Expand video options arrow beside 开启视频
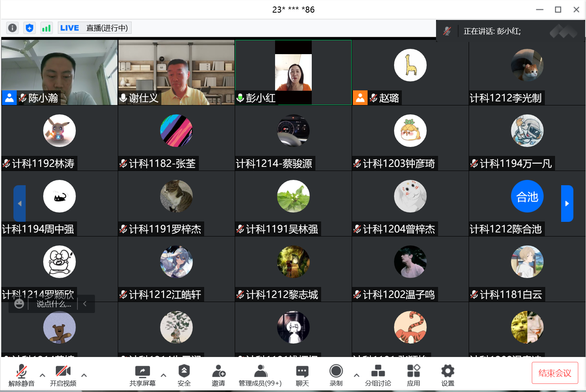This screenshot has width=586, height=392. point(84,375)
